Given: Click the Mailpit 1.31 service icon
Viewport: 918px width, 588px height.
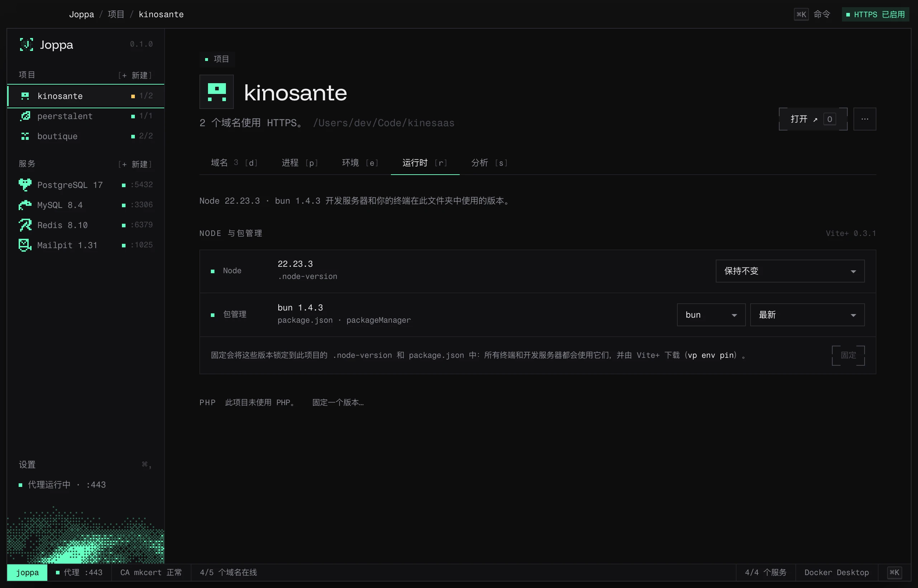Looking at the screenshot, I should [x=25, y=245].
